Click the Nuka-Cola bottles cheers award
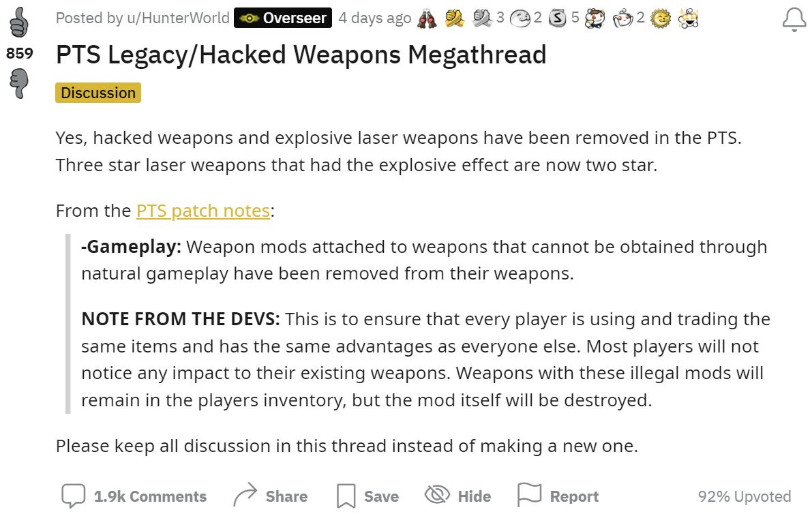Viewport: 812px width, 527px height. pyautogui.click(x=427, y=18)
